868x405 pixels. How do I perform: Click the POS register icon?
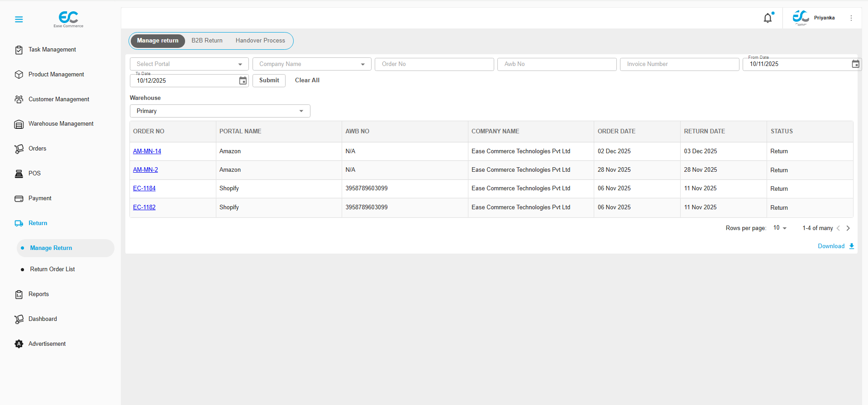(x=19, y=174)
